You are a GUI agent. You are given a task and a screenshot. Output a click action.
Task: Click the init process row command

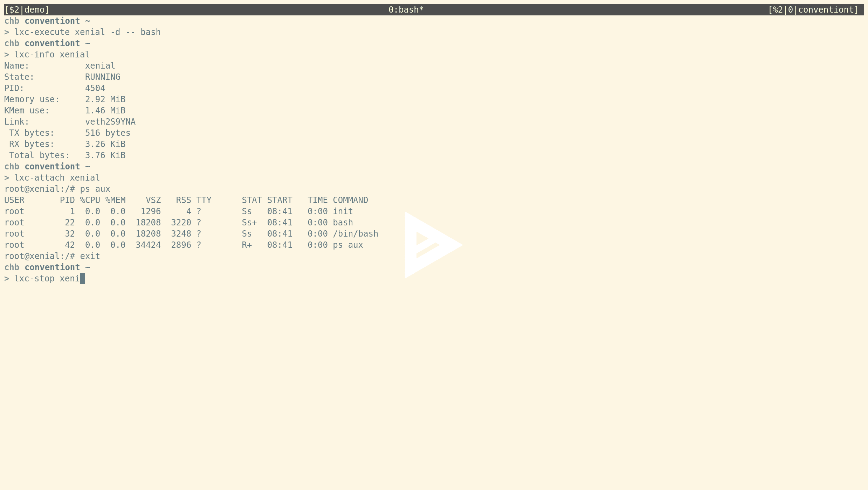click(x=343, y=211)
